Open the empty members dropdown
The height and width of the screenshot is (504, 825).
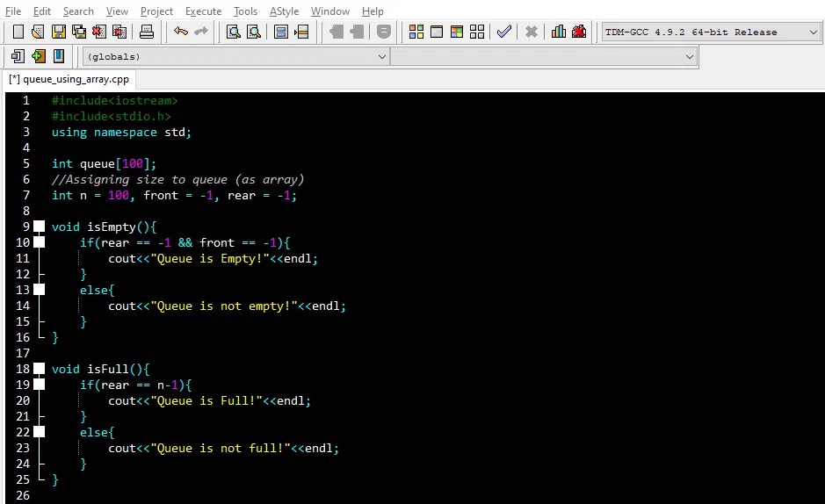point(544,56)
